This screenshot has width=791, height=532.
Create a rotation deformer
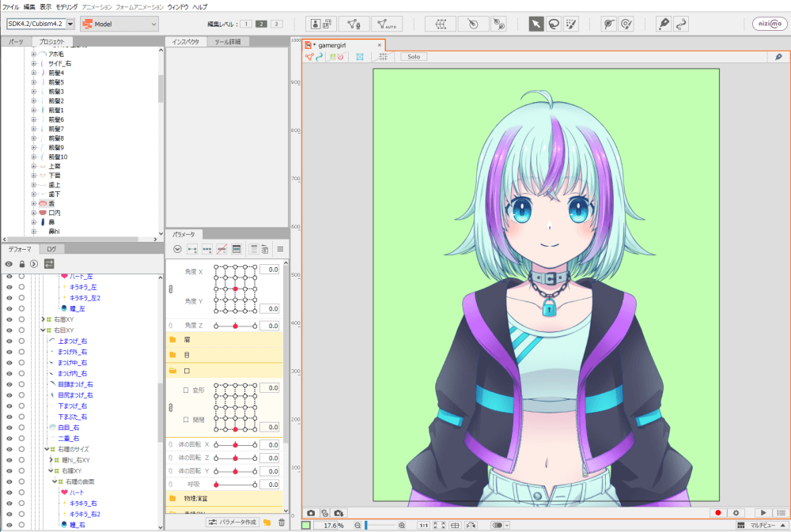pos(473,24)
